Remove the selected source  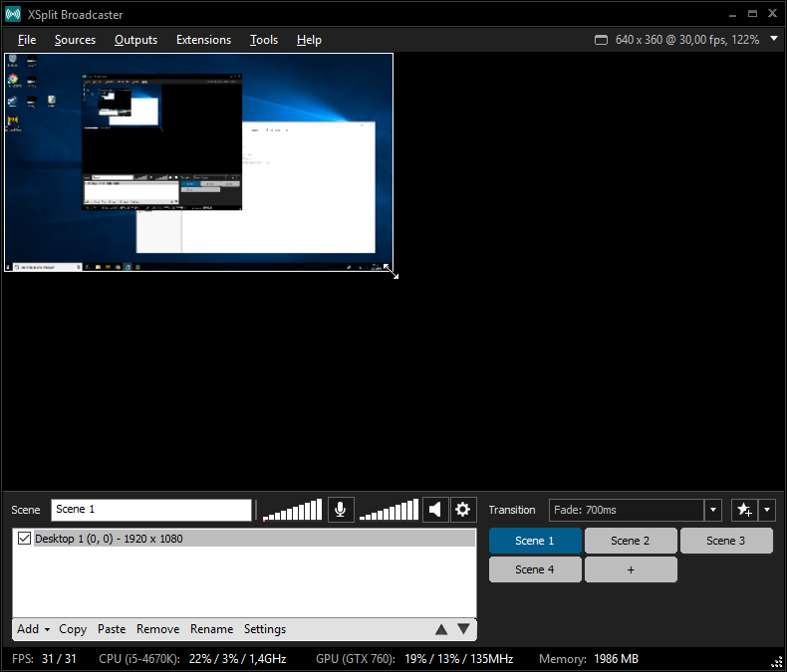point(157,629)
